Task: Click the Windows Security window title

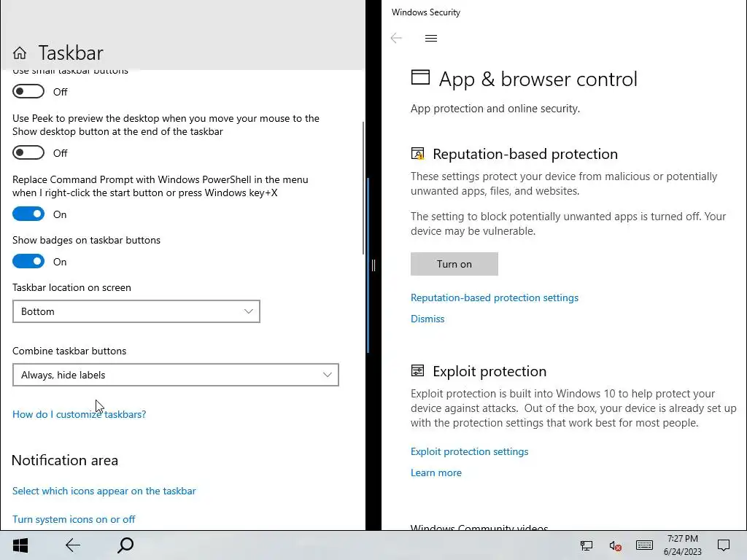Action: (x=426, y=12)
